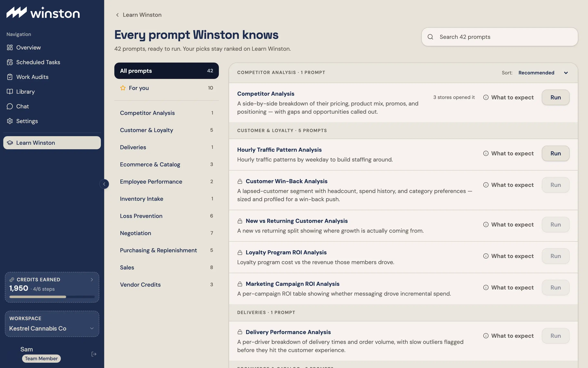Click Run for Loyalty Program ROI Analysis
Screen dimensions: 588x368
click(x=556, y=256)
